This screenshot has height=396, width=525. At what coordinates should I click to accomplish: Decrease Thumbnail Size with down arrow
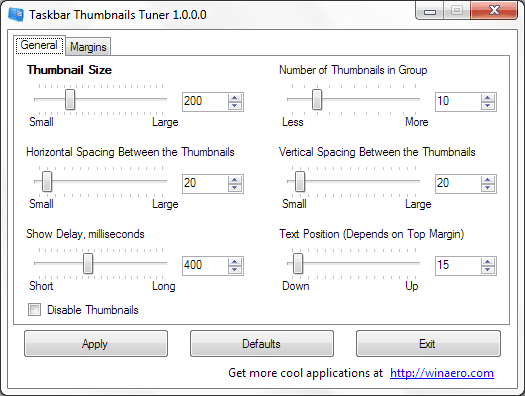coord(235,106)
